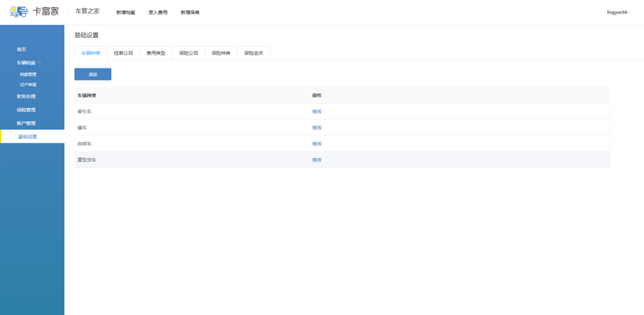Viewport: 644px width, 315px height.
Task: Switch to the 车辆种类 tab
Action: 91,53
